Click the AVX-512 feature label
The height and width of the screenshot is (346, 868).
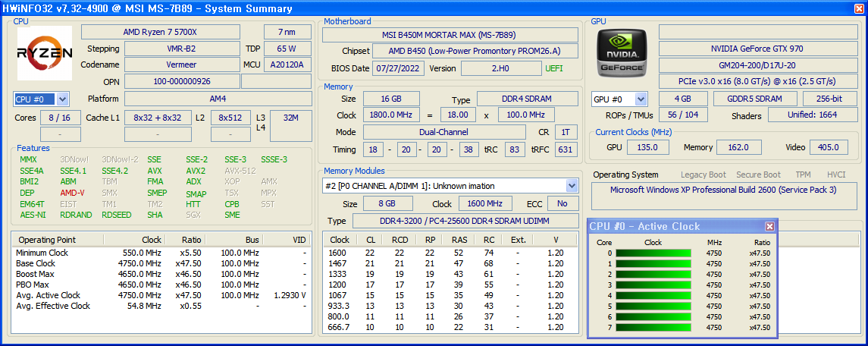240,171
